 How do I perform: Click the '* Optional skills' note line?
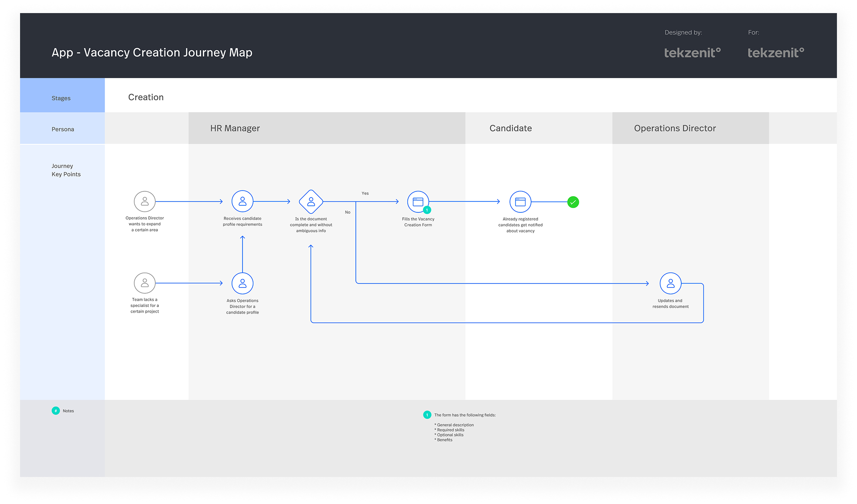(x=449, y=435)
